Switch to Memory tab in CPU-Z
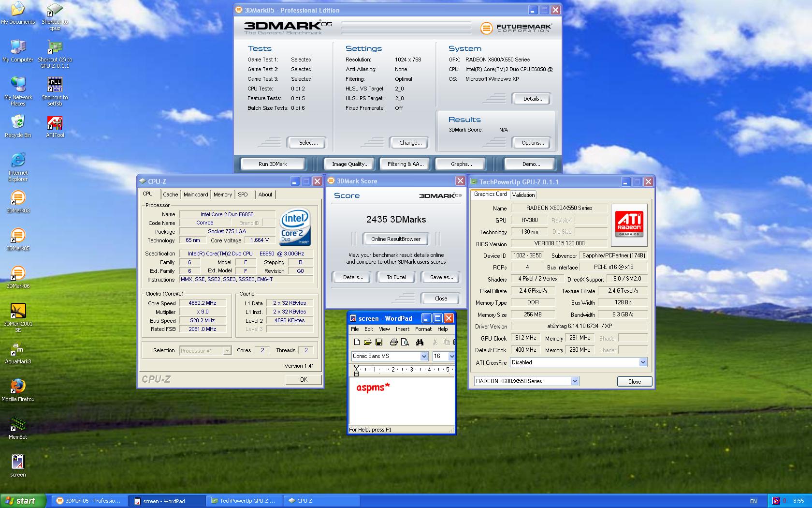Screen dimensions: 812x508 (223, 194)
